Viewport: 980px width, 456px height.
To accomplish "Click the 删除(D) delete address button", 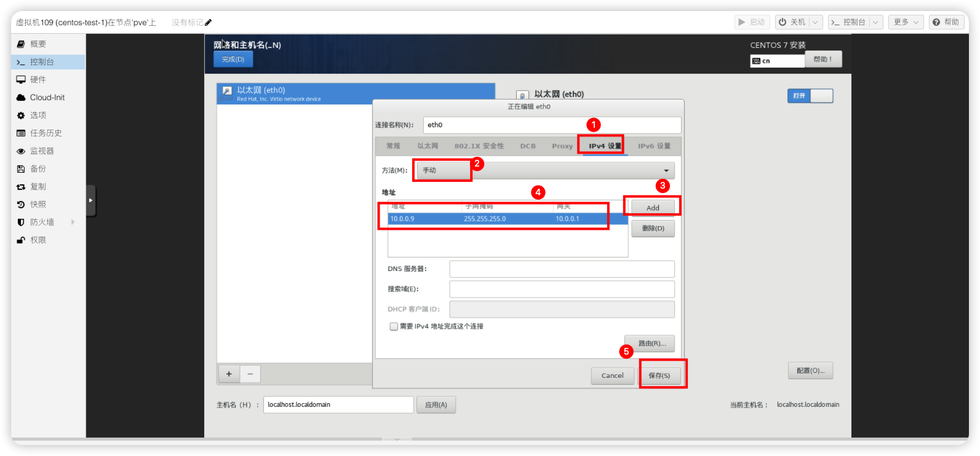I will [653, 229].
